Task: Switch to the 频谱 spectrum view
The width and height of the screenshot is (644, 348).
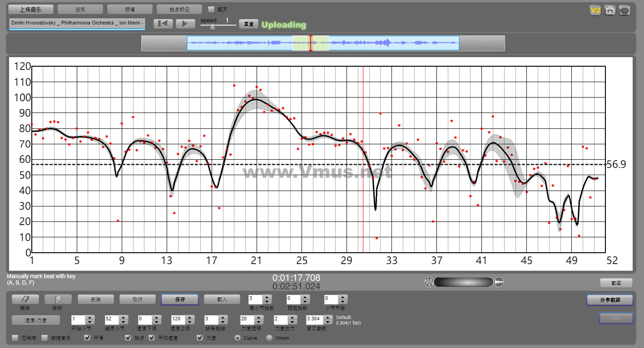Action: (x=130, y=9)
